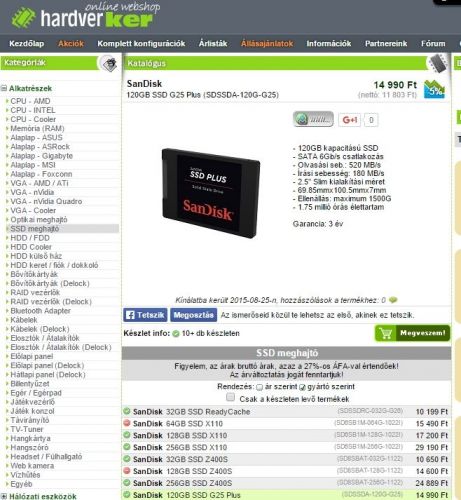
Task: Click the Facebook Megosztás share button
Action: (x=193, y=315)
